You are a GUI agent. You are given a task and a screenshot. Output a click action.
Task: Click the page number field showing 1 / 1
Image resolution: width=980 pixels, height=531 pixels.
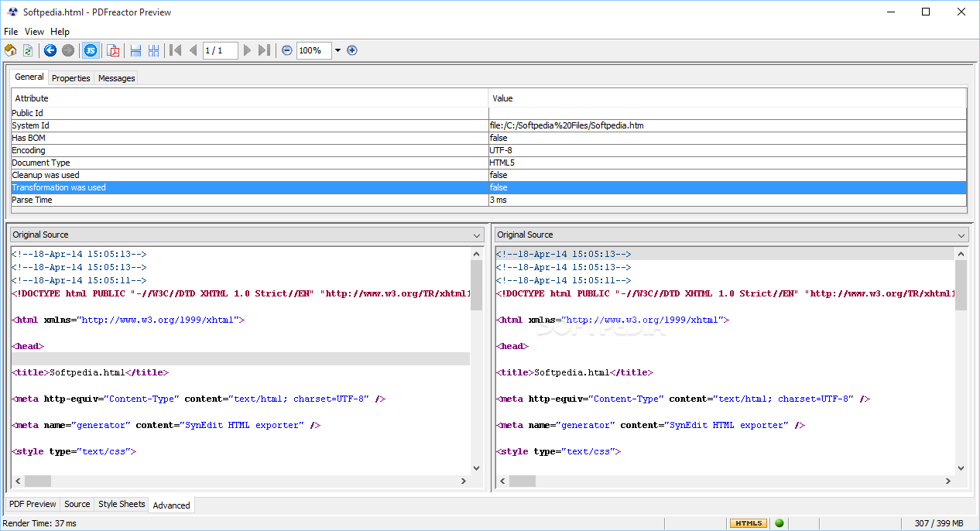221,50
